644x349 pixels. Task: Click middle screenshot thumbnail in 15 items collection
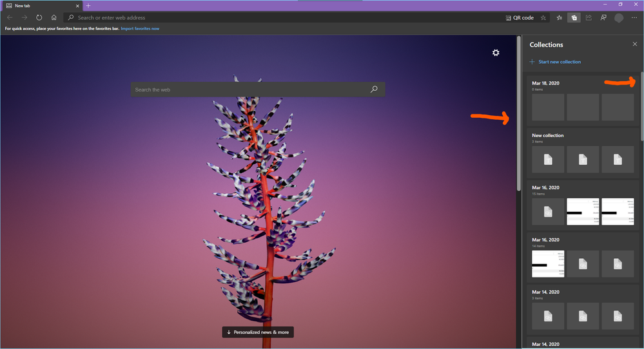(x=583, y=212)
